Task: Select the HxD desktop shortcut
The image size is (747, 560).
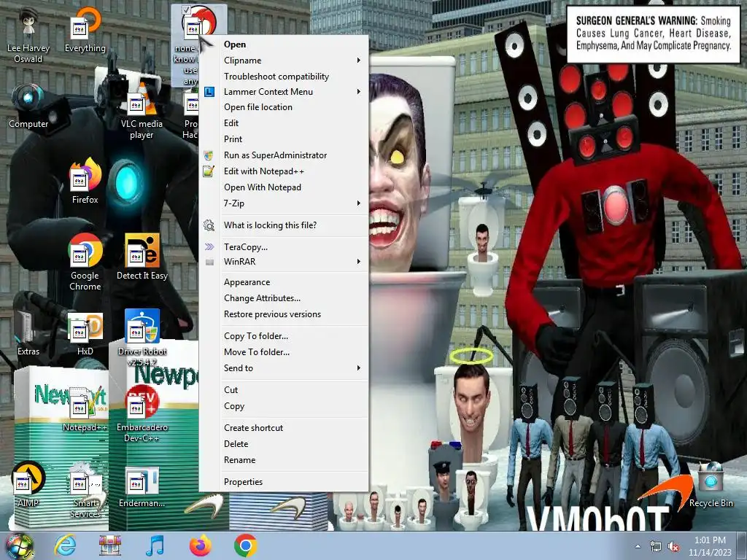Action: tap(85, 333)
